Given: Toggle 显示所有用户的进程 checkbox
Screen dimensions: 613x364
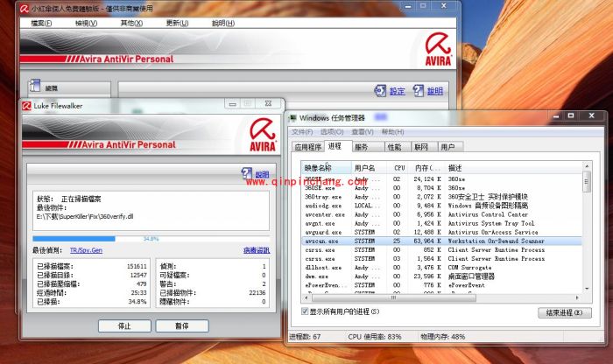Looking at the screenshot, I should [305, 311].
